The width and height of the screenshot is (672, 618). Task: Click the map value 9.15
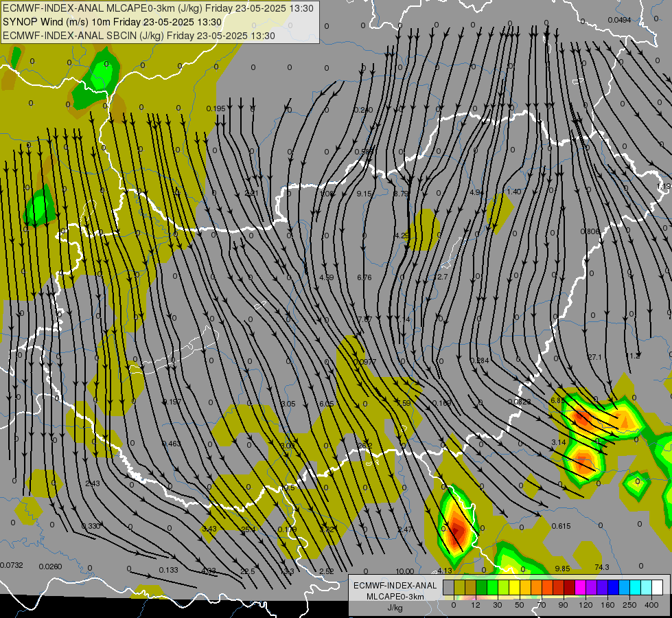click(x=364, y=194)
